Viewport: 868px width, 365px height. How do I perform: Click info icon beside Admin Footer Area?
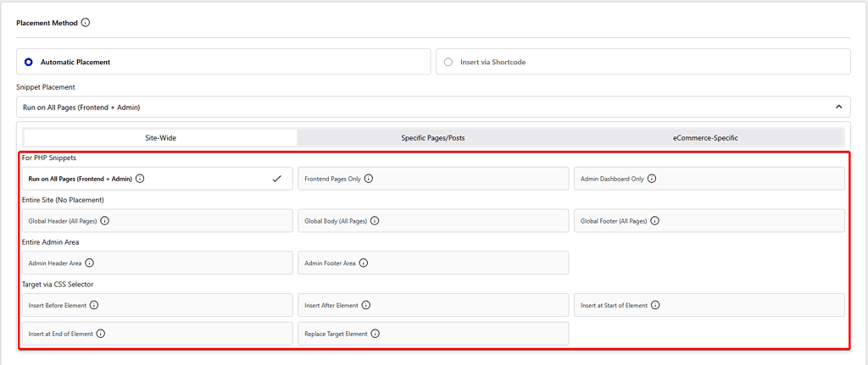pos(364,263)
